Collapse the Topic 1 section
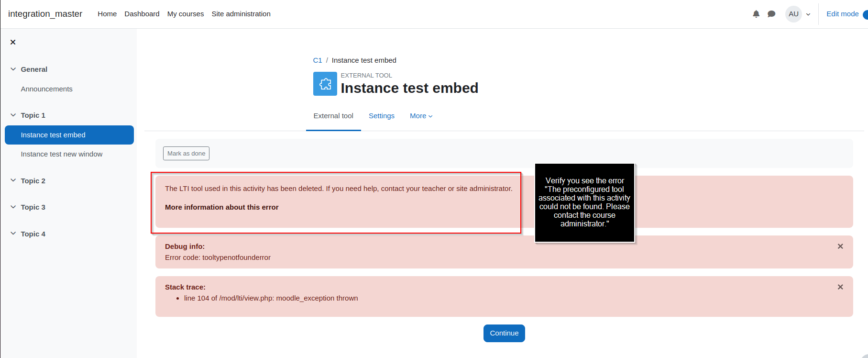This screenshot has width=868, height=358. pos(13,115)
